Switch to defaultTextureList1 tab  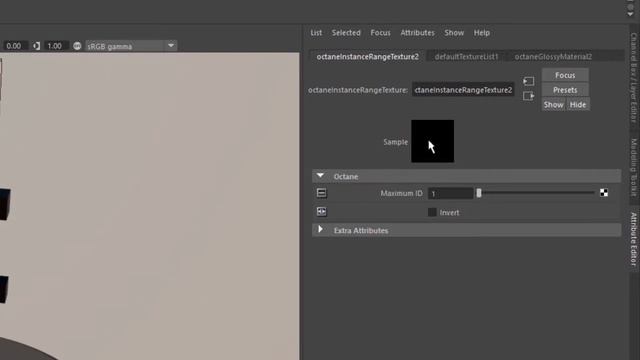[466, 57]
